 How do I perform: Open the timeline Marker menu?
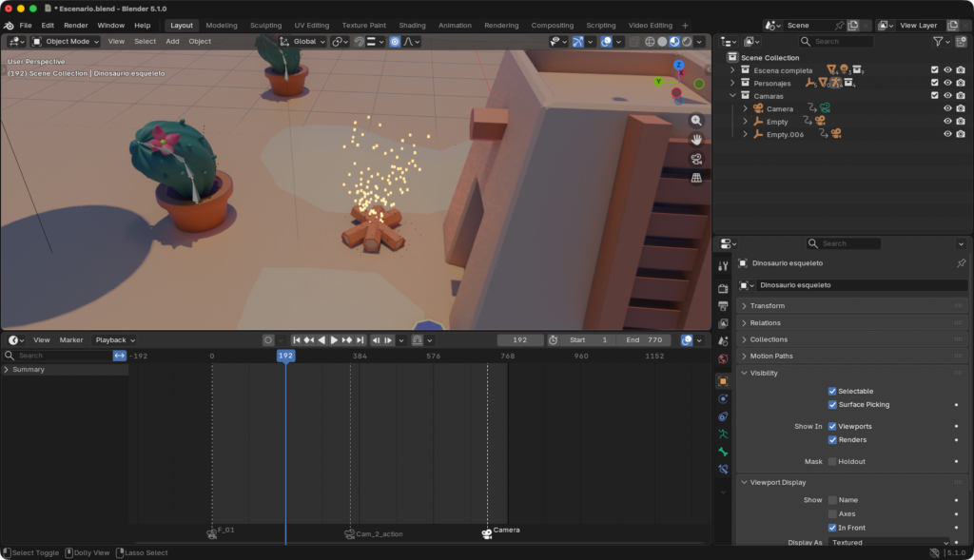click(x=71, y=340)
